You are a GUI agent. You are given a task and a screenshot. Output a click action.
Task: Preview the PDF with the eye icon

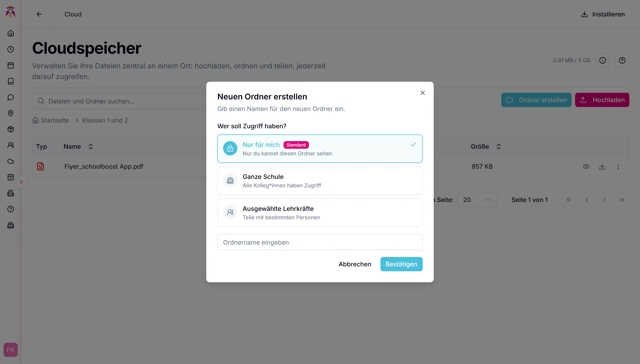click(x=586, y=166)
